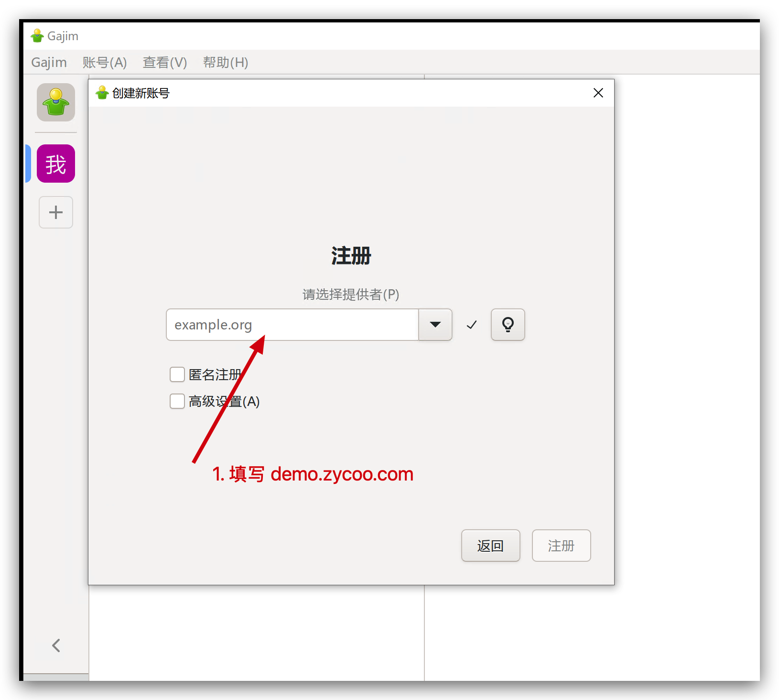
Task: Open the 帮助(H) menu
Action: (x=226, y=62)
